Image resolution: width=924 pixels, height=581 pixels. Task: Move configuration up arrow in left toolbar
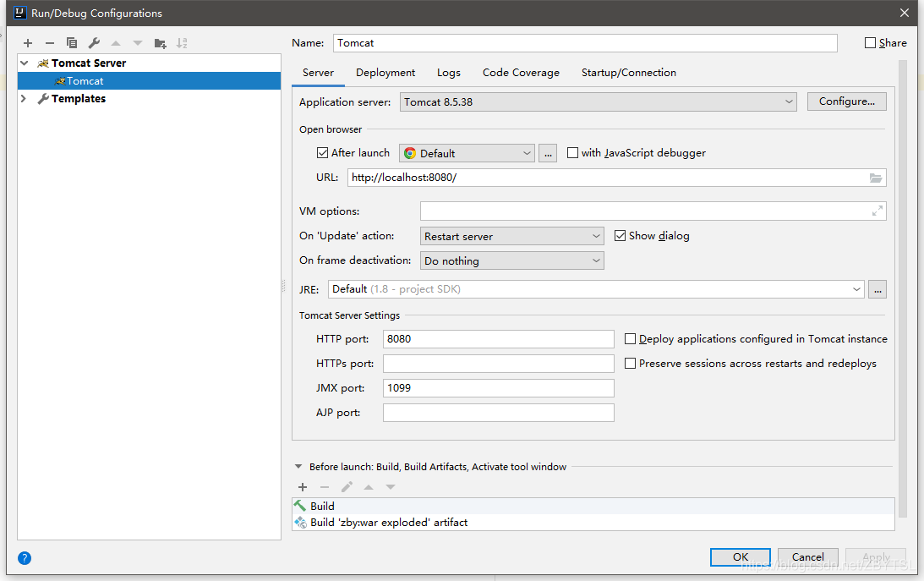click(116, 43)
